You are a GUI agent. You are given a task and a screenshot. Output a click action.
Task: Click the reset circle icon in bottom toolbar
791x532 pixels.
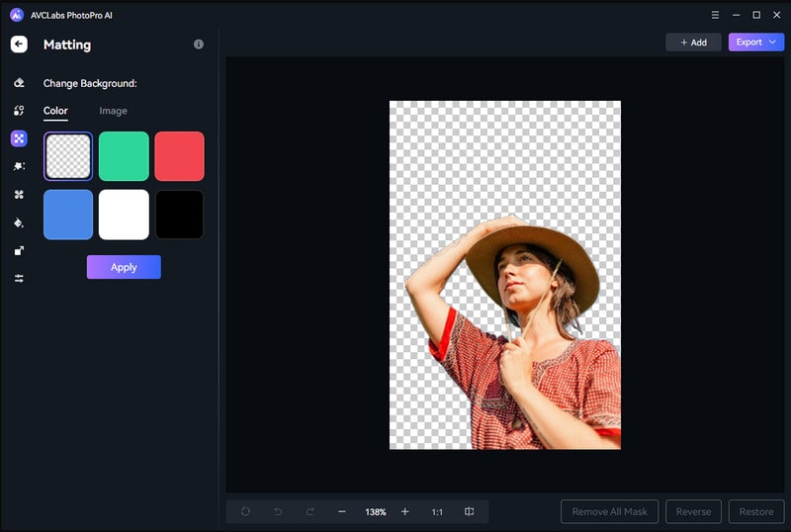click(245, 511)
